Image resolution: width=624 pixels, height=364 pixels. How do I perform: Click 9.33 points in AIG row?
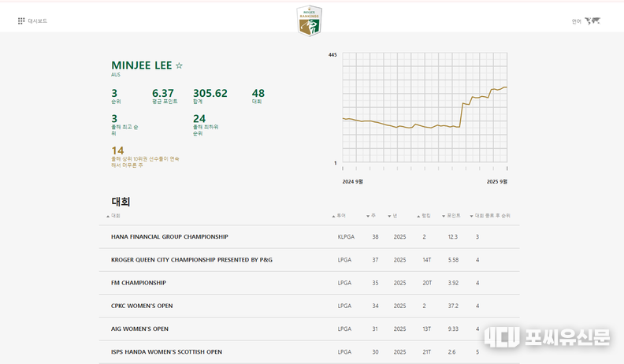click(453, 329)
